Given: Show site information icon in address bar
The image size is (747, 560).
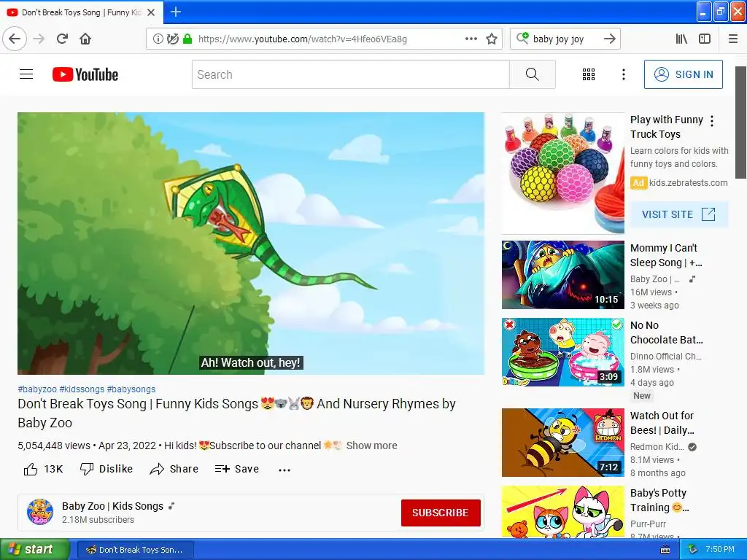Looking at the screenshot, I should tap(158, 39).
